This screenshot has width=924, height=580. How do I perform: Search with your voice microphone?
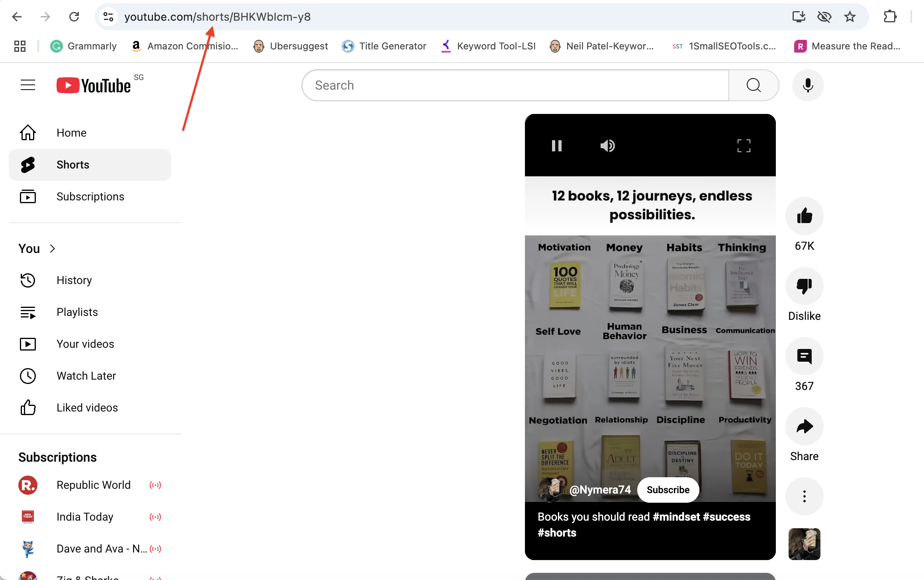point(808,85)
